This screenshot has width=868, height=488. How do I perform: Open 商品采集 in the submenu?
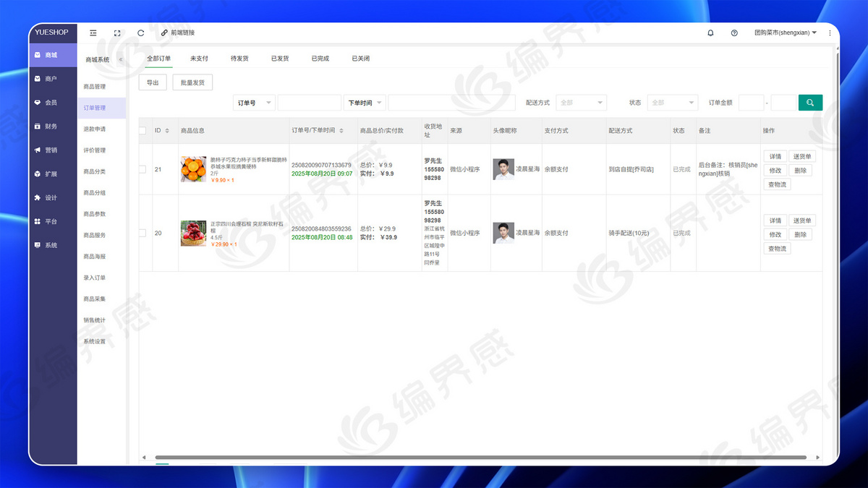pyautogui.click(x=95, y=299)
